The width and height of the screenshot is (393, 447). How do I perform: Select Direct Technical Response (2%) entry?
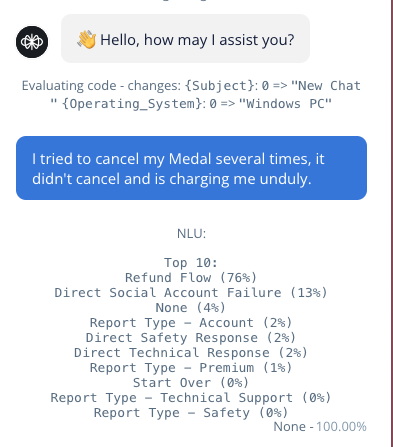point(191,353)
